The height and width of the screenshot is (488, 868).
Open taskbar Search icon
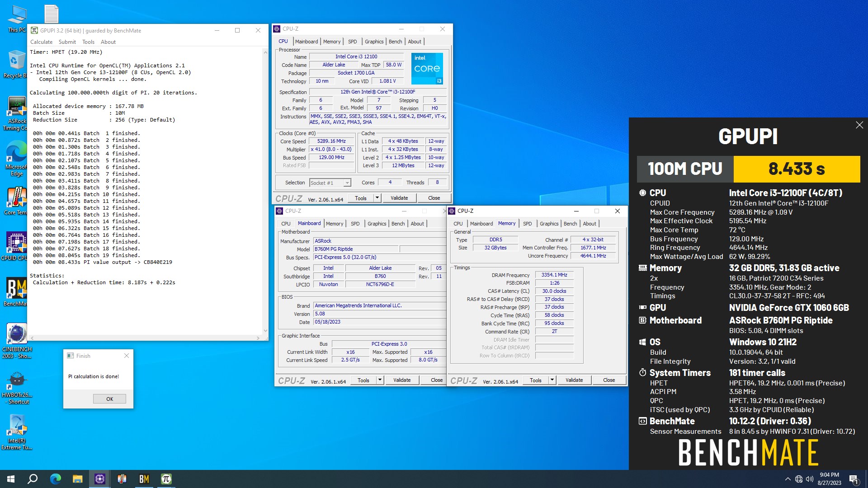pyautogui.click(x=33, y=479)
